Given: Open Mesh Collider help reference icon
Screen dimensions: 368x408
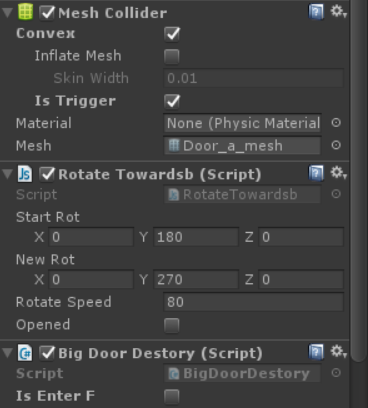Looking at the screenshot, I should pos(316,12).
